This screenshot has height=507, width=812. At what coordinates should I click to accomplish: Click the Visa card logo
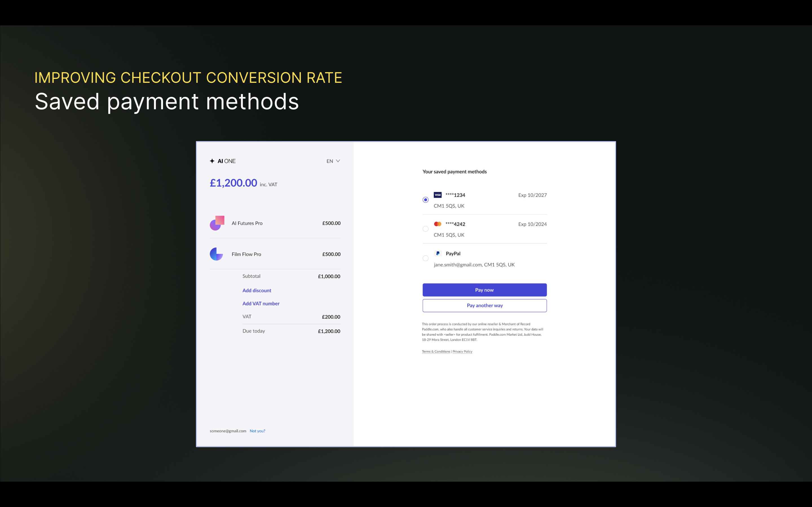[438, 195]
